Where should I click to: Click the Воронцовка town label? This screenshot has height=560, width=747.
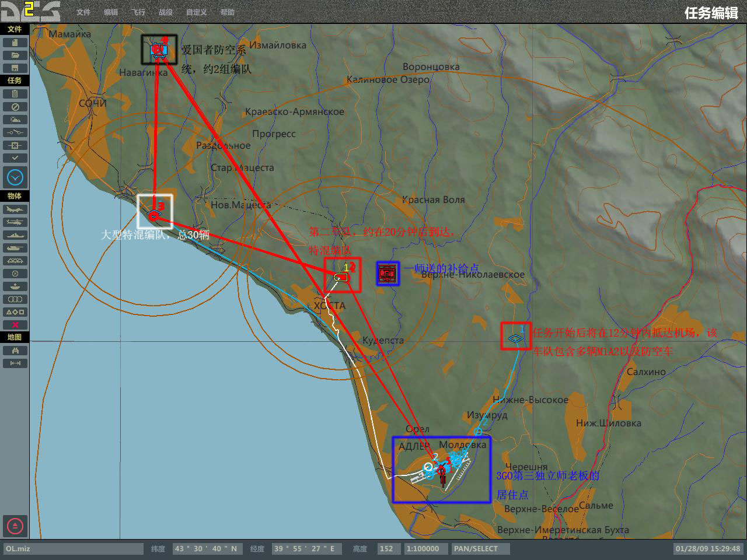pyautogui.click(x=431, y=66)
